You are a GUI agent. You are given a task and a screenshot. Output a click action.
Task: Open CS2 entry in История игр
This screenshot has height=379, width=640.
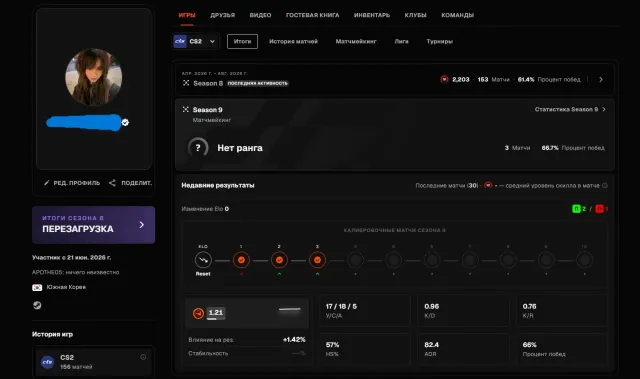click(93, 362)
